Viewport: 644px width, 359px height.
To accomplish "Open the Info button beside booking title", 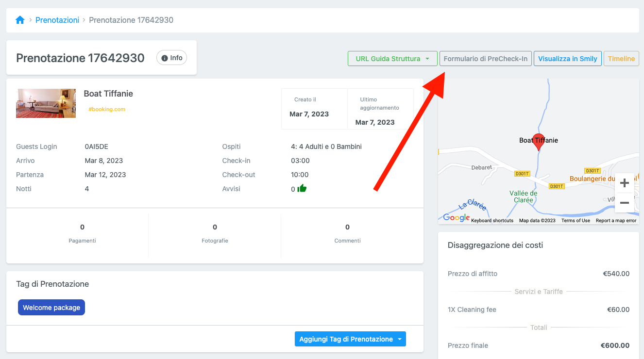I will pyautogui.click(x=171, y=58).
